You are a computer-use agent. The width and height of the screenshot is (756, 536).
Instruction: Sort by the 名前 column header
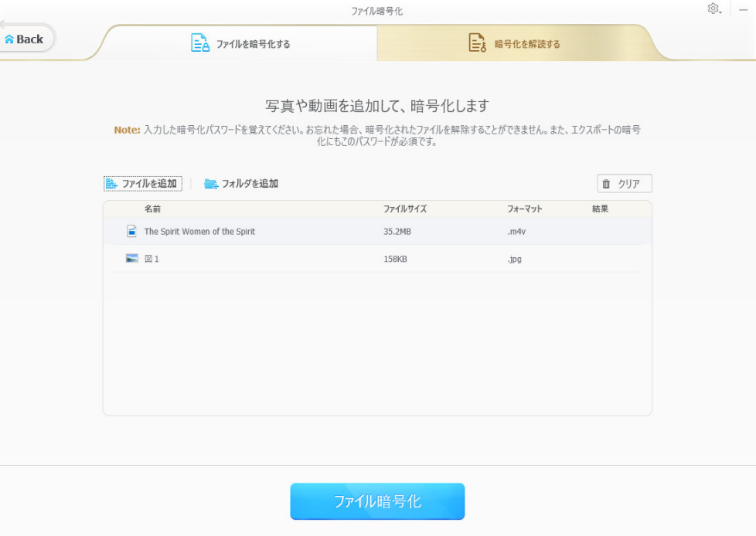[152, 209]
